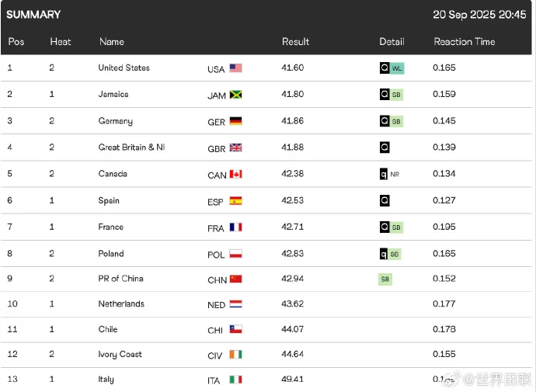536x392 pixels.
Task: Click the SB badge in China's row
Action: pyautogui.click(x=385, y=279)
